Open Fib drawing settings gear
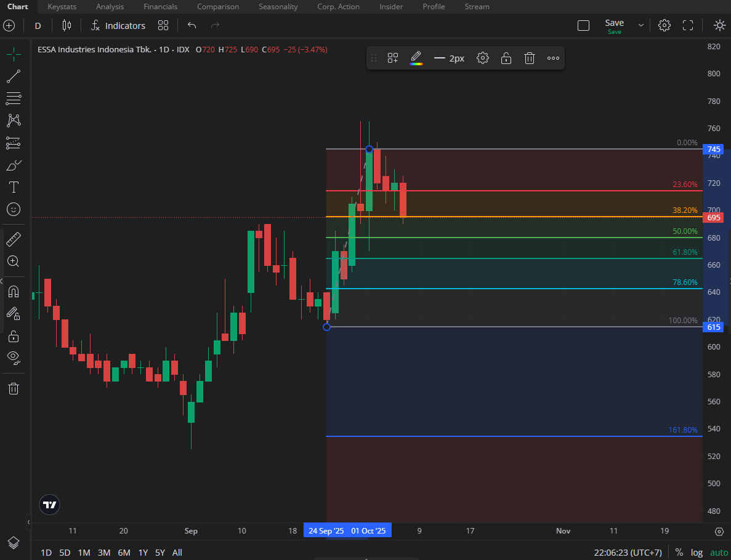Viewport: 731px width, 560px height. pyautogui.click(x=483, y=58)
